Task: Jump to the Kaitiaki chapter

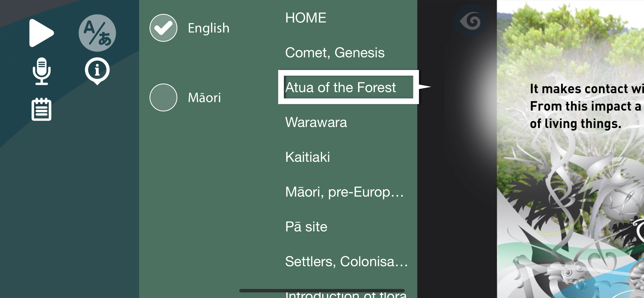Action: tap(307, 157)
